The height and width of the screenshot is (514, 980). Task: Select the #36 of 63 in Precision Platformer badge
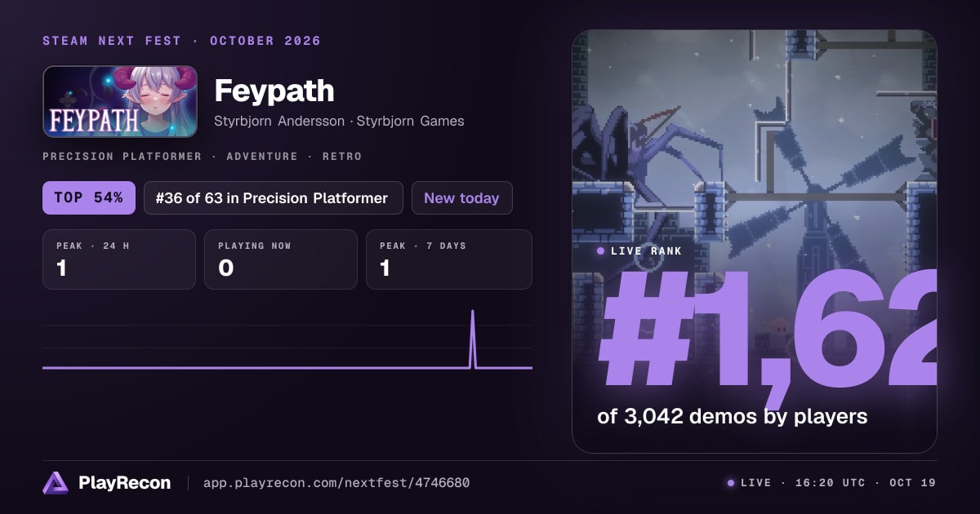pyautogui.click(x=274, y=198)
